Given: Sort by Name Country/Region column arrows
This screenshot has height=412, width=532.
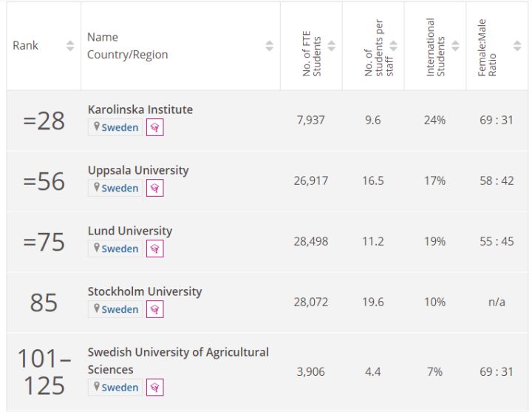Looking at the screenshot, I should (269, 46).
